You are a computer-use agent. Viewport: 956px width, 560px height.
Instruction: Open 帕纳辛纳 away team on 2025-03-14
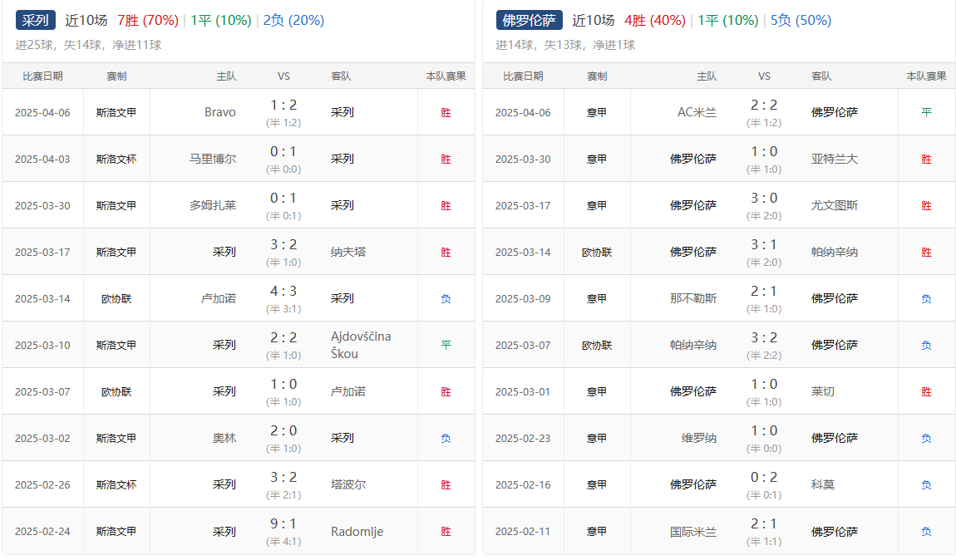[x=834, y=252]
